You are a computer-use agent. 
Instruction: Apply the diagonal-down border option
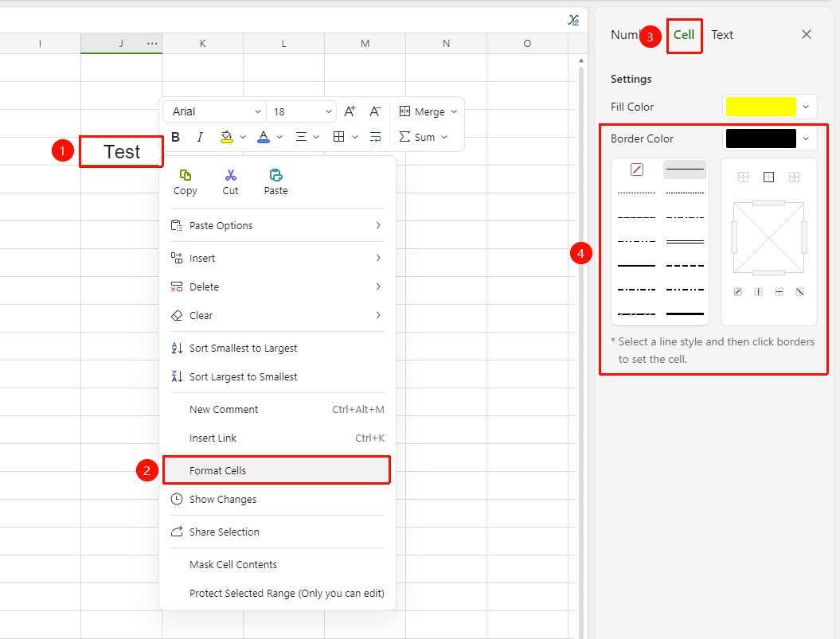click(800, 292)
